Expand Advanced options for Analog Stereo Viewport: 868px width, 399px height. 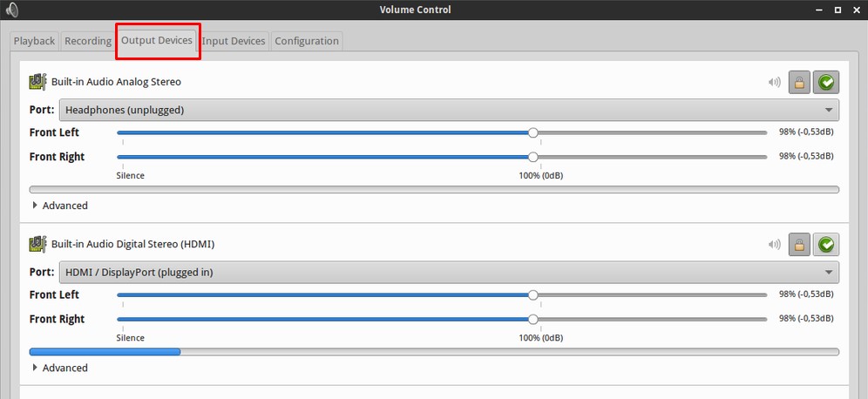click(x=60, y=206)
